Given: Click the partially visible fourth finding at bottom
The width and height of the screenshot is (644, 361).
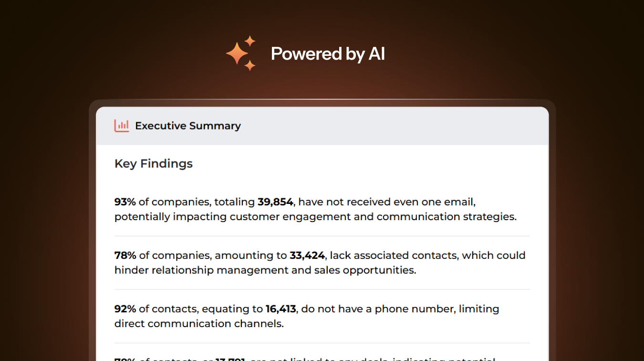Looking at the screenshot, I should [305, 358].
